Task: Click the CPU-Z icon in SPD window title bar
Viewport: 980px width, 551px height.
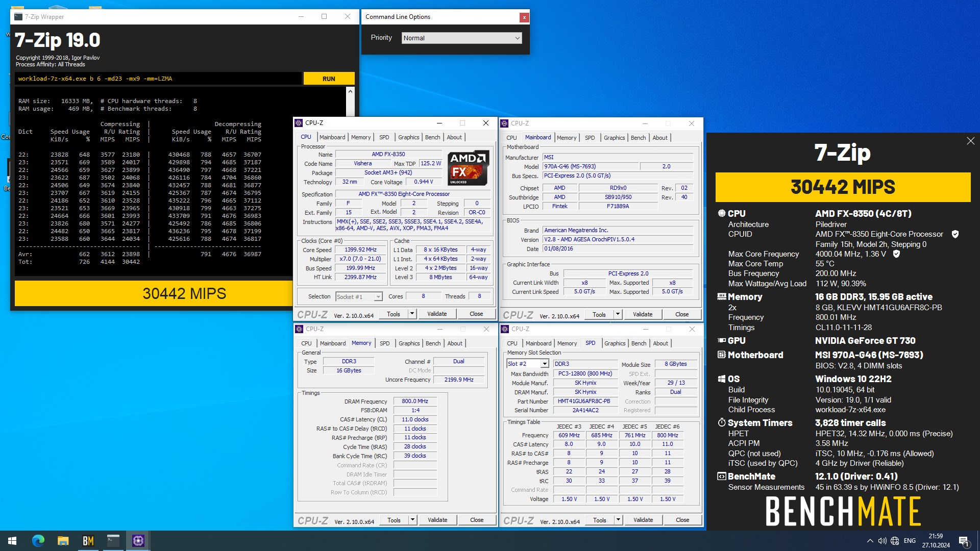Action: [x=505, y=329]
